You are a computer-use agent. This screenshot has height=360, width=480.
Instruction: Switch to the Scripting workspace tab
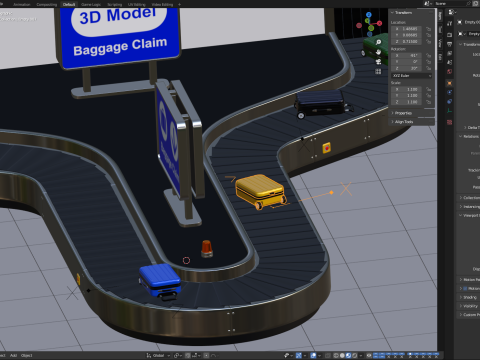pyautogui.click(x=115, y=4)
